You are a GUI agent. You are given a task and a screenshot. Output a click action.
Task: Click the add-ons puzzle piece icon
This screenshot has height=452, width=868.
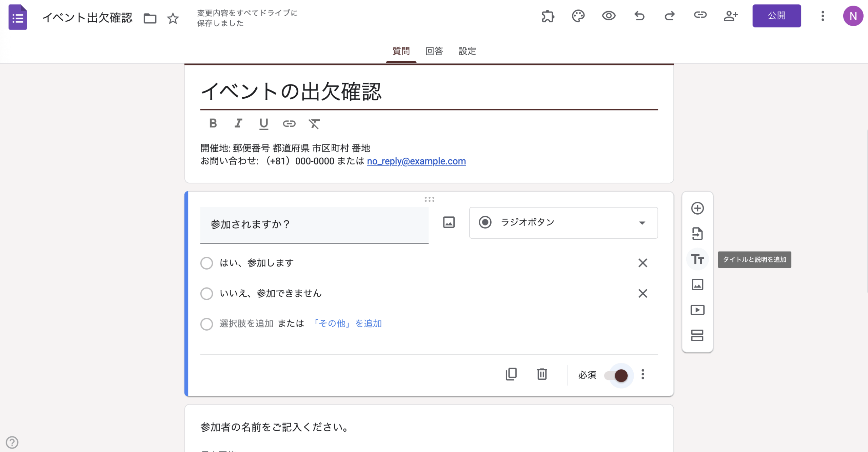pyautogui.click(x=548, y=16)
